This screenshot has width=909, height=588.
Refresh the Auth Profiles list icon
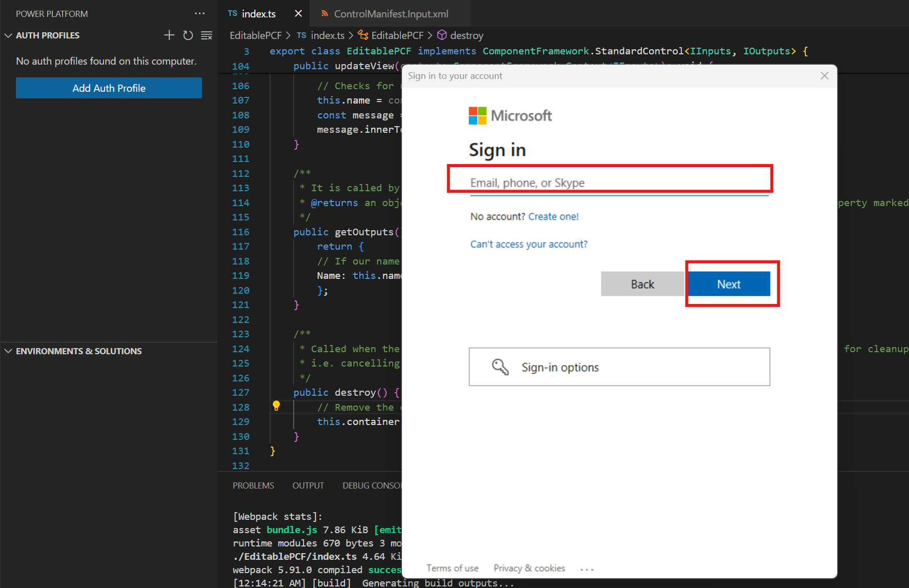tap(188, 35)
